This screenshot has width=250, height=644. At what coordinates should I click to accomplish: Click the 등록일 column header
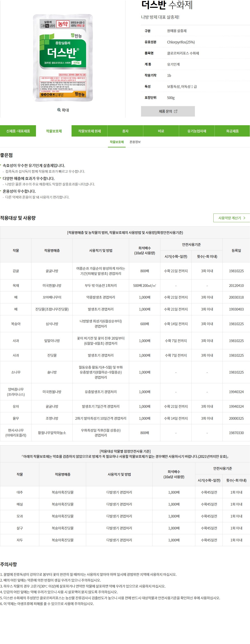click(x=236, y=250)
